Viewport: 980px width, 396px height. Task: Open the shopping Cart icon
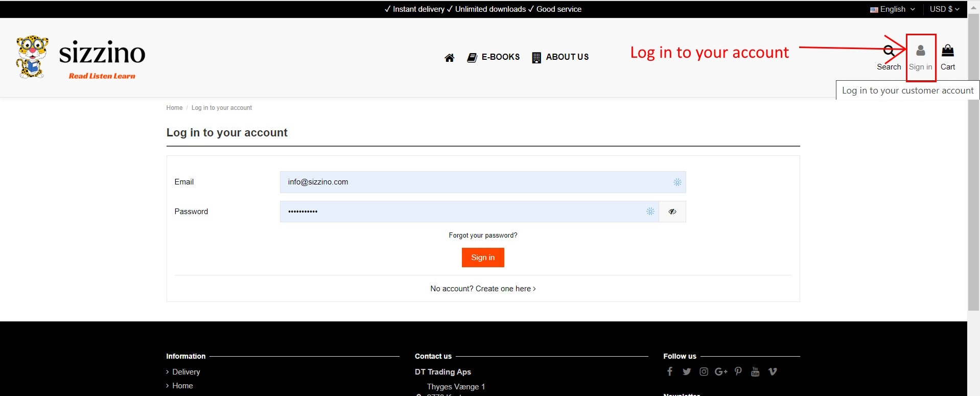coord(948,51)
